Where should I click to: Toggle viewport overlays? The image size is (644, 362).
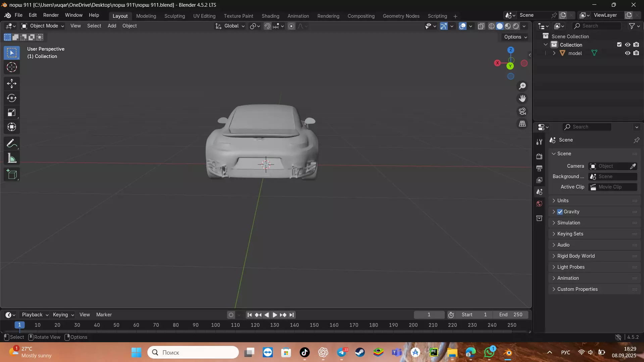click(462, 26)
